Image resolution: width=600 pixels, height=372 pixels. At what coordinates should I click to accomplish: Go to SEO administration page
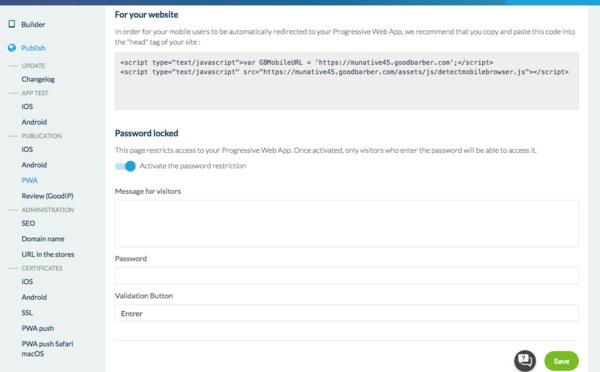(x=28, y=223)
